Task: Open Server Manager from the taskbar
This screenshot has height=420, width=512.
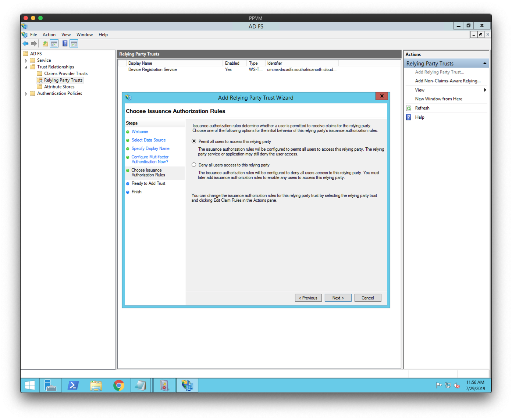Action: (x=50, y=385)
